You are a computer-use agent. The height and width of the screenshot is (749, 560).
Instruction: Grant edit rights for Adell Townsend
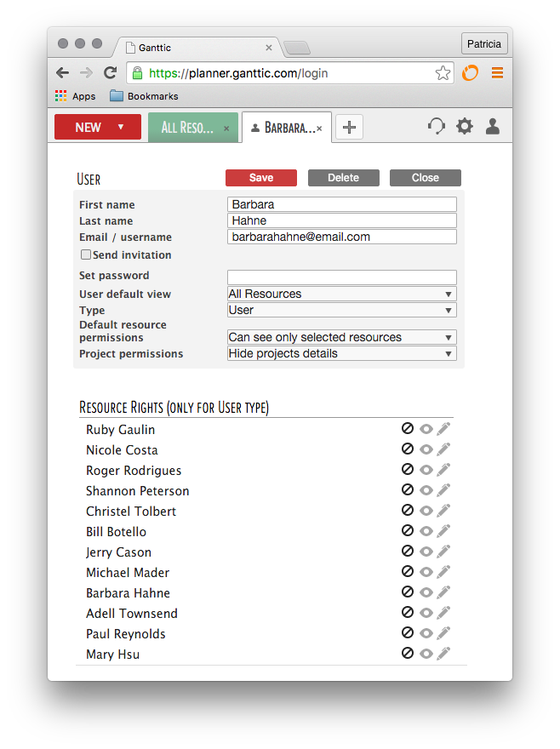(443, 612)
